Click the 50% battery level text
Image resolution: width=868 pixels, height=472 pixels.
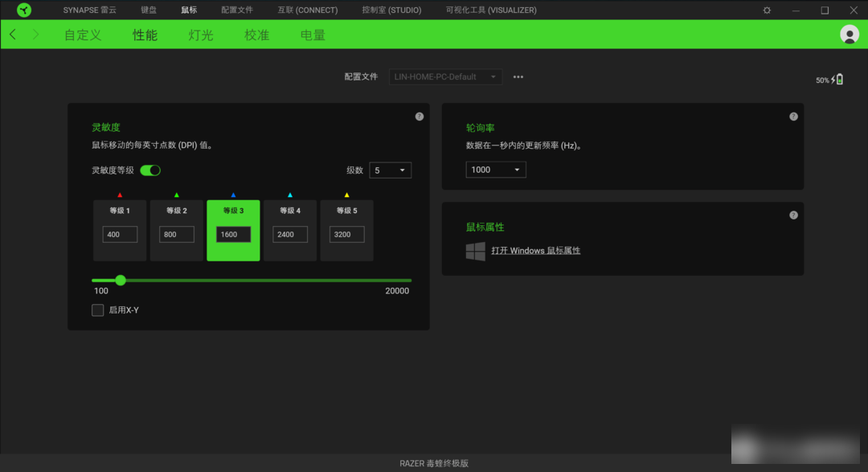pyautogui.click(x=822, y=80)
